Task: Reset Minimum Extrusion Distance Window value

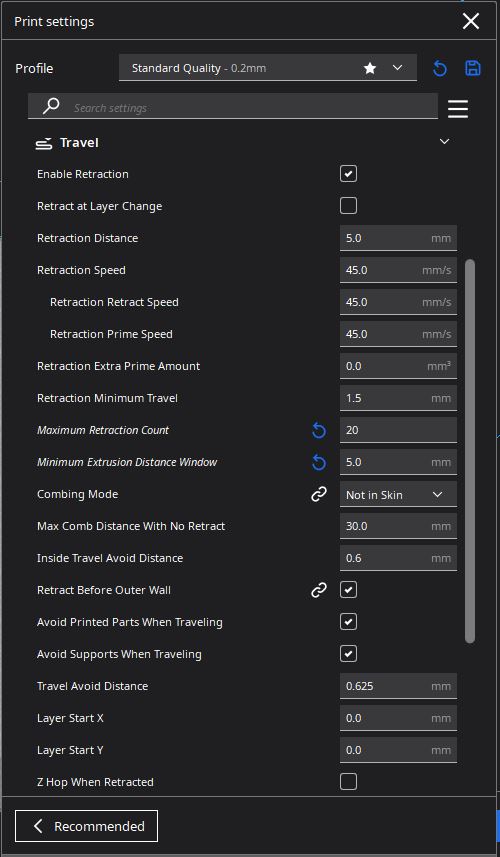Action: [x=319, y=463]
